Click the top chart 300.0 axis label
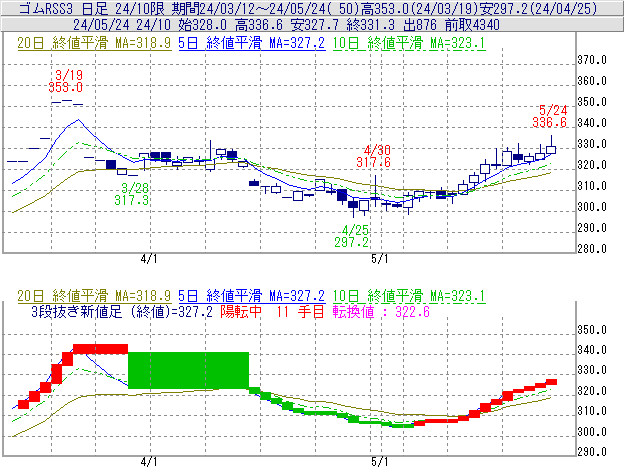The image size is (624, 475). pos(592,207)
